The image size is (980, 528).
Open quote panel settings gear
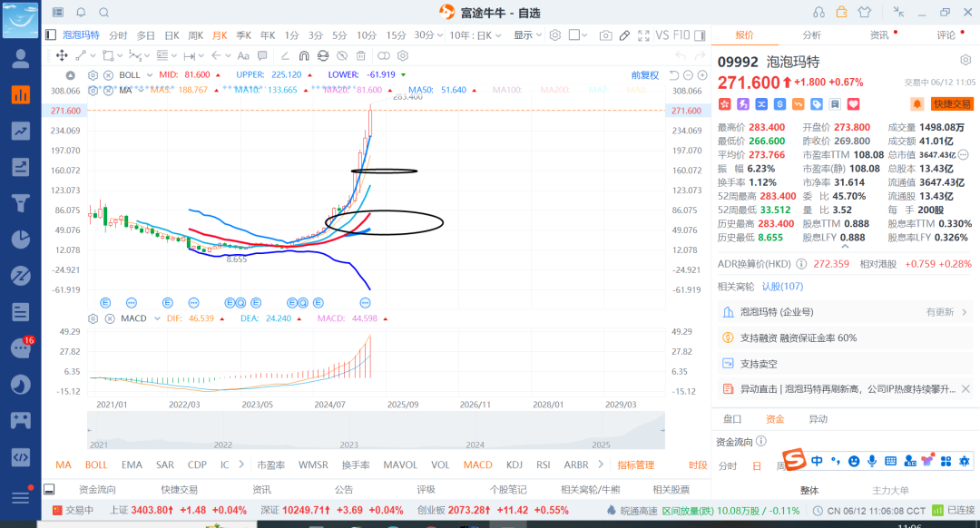click(965, 60)
